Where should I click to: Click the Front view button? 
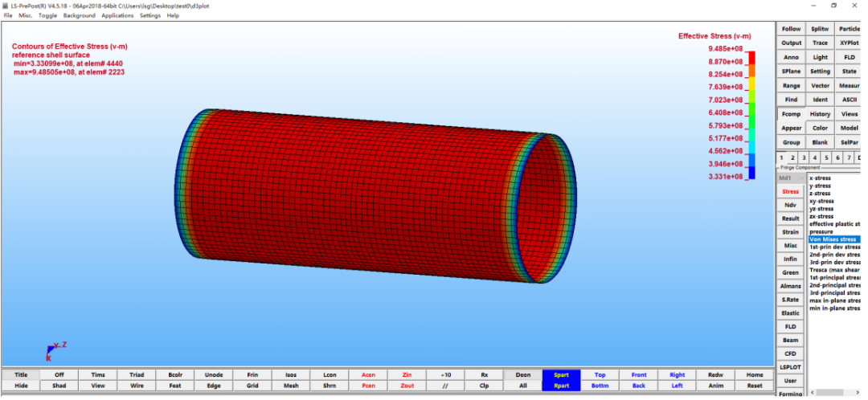point(638,374)
